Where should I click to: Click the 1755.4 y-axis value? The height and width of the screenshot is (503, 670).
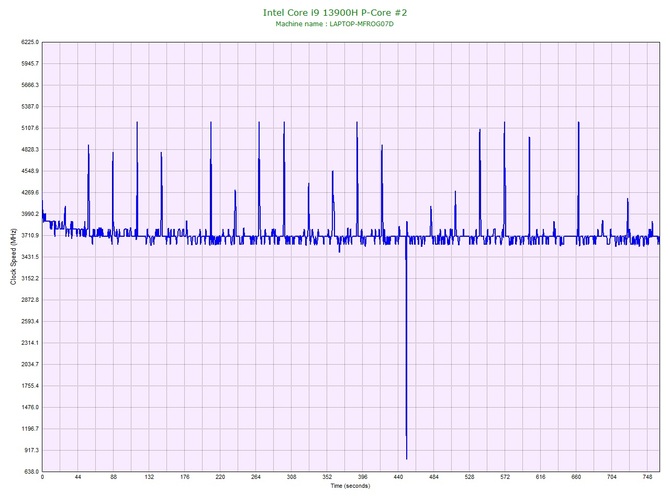(30, 386)
